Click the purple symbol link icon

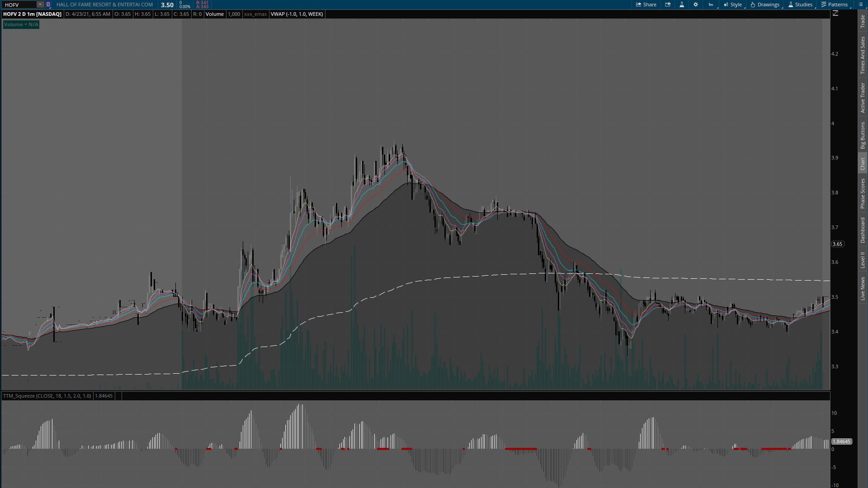[48, 5]
